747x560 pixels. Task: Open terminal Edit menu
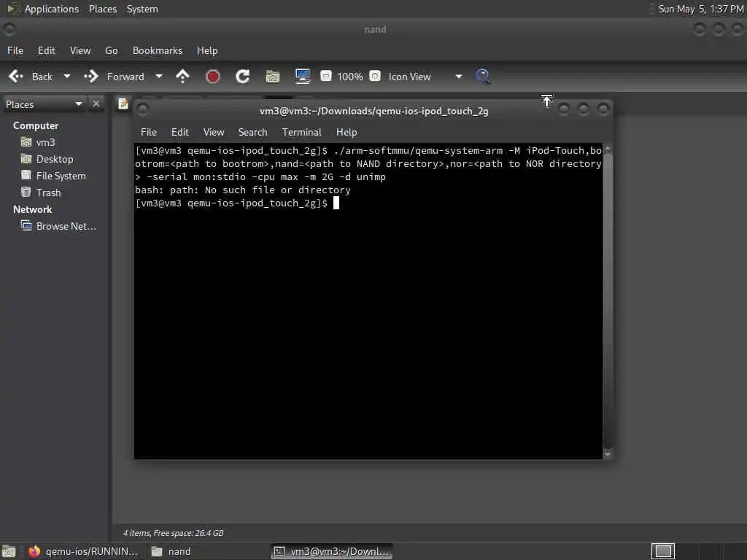click(x=180, y=133)
